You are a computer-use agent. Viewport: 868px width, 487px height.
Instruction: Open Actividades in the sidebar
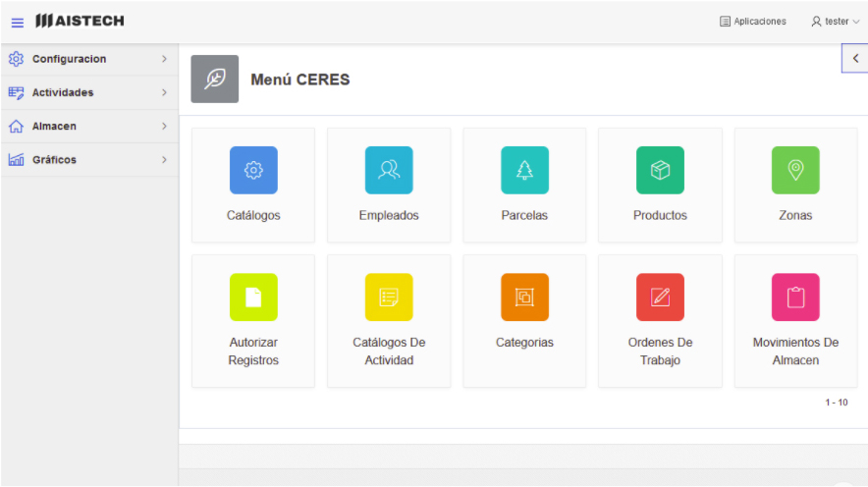(x=89, y=92)
